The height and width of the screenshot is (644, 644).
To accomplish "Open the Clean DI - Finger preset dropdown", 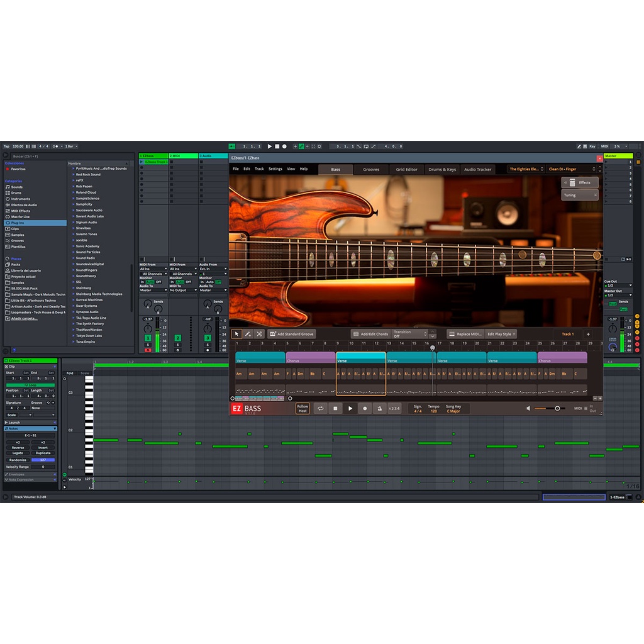I will tap(572, 169).
